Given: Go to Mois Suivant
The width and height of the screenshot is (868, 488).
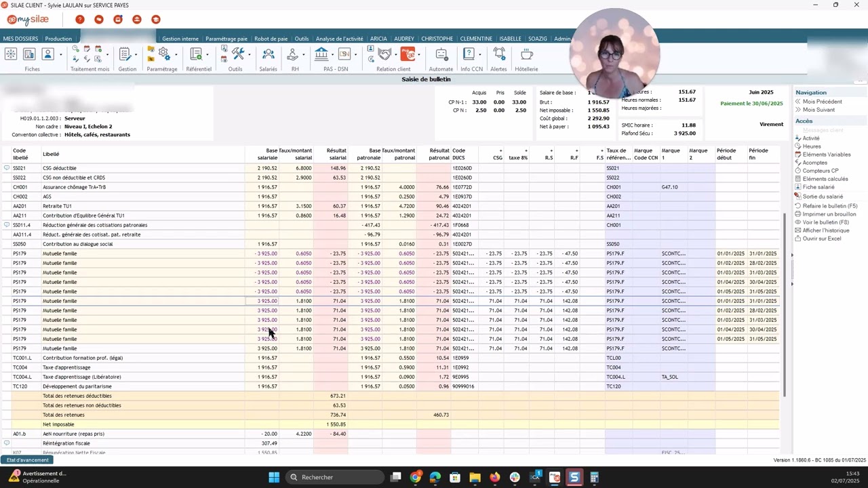Looking at the screenshot, I should 818,110.
